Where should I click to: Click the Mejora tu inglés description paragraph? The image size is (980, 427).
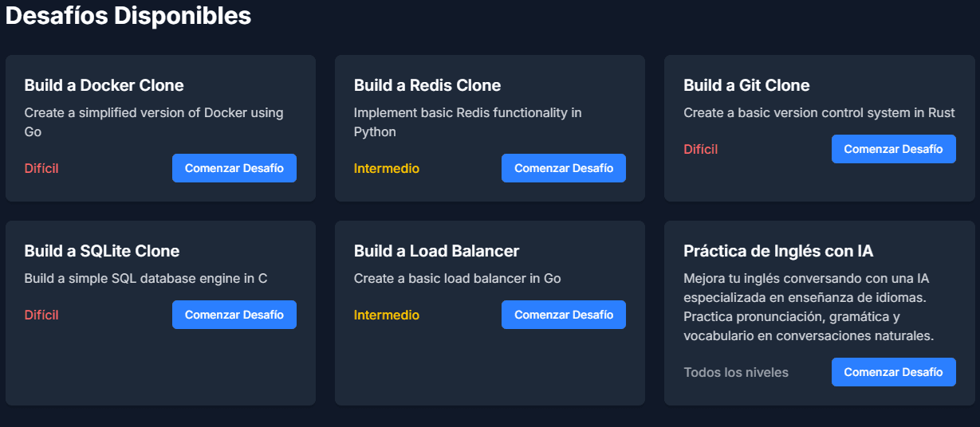tap(809, 308)
